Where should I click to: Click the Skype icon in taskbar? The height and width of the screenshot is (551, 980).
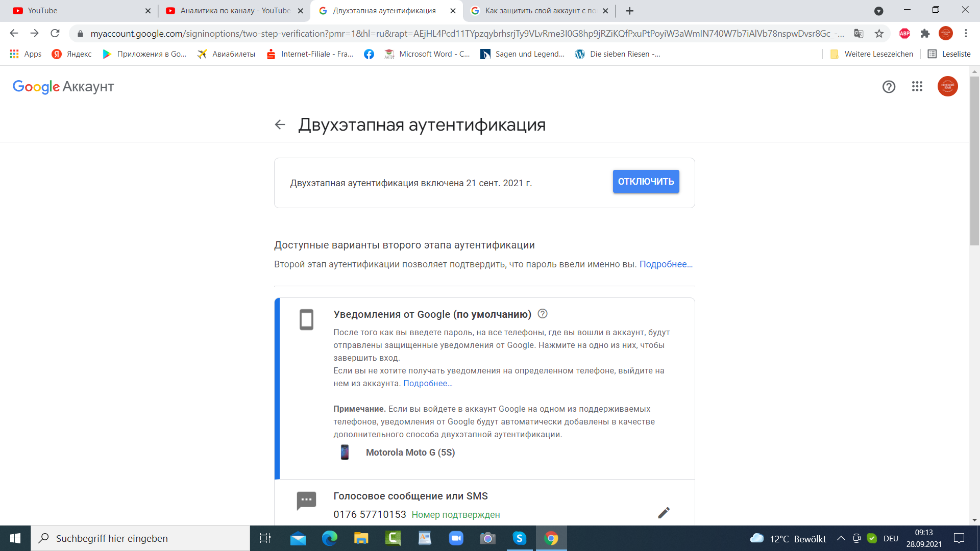pyautogui.click(x=520, y=538)
